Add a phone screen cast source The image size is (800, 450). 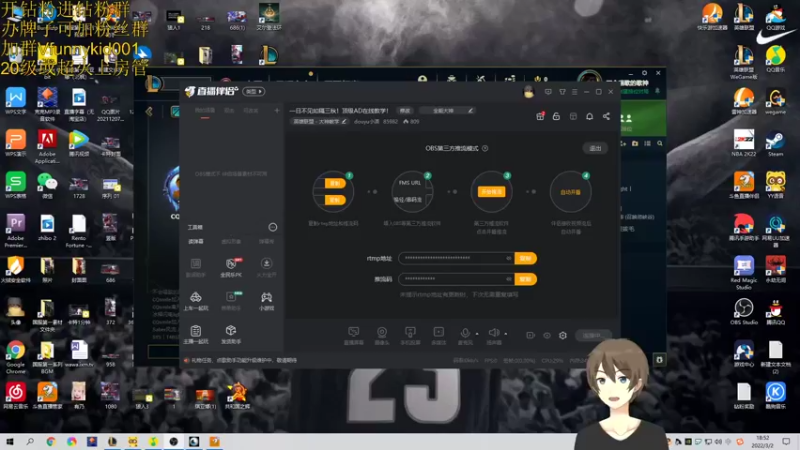pyautogui.click(x=410, y=336)
